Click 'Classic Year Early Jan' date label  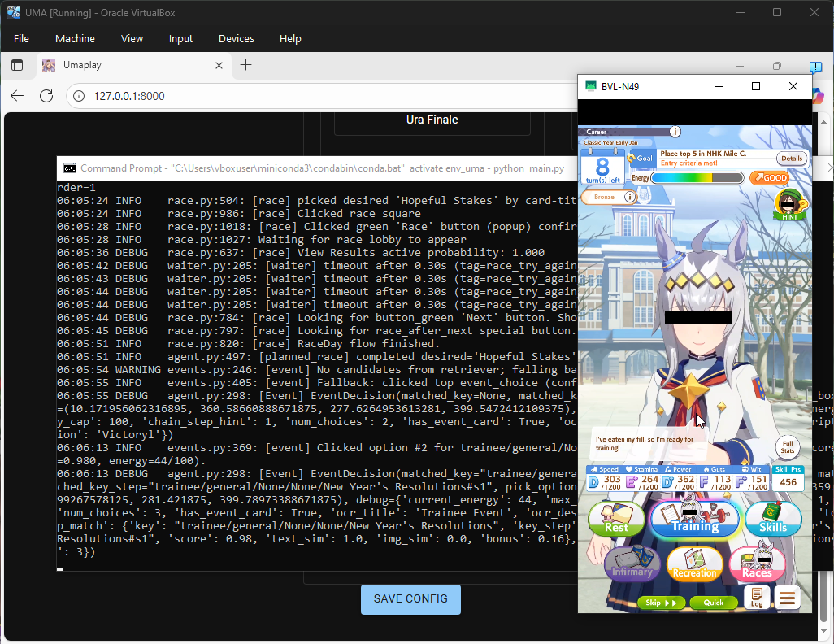click(610, 142)
